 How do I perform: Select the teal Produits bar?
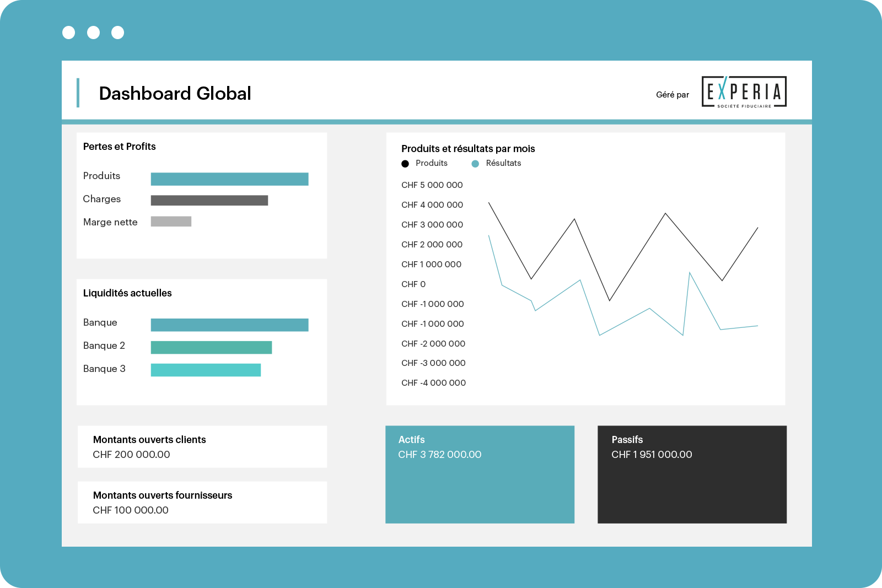click(229, 179)
